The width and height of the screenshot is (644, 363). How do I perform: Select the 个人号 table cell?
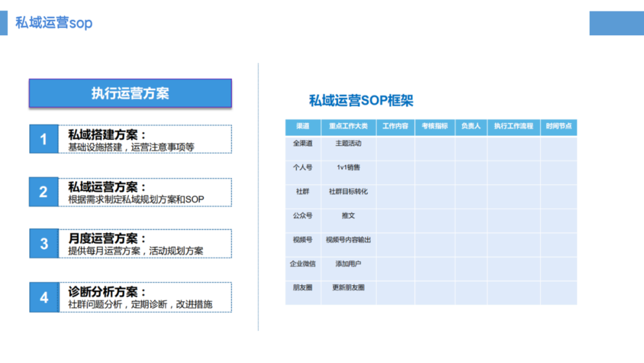[303, 173]
